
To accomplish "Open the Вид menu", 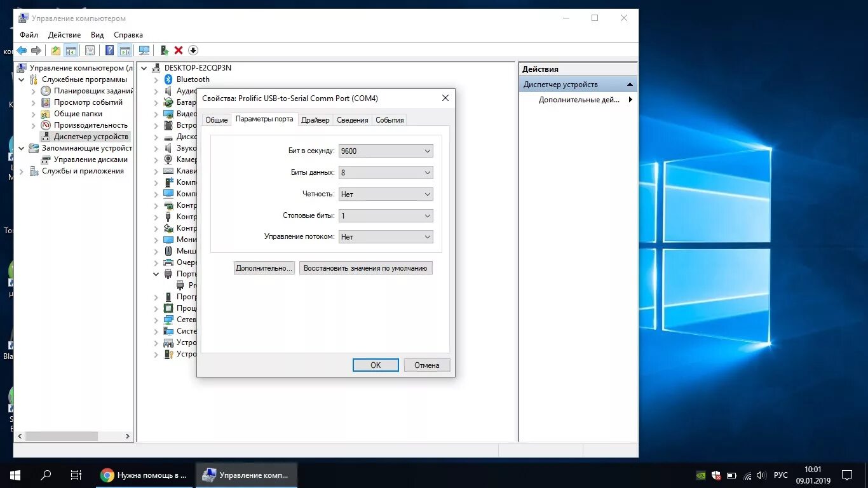I will (x=97, y=35).
